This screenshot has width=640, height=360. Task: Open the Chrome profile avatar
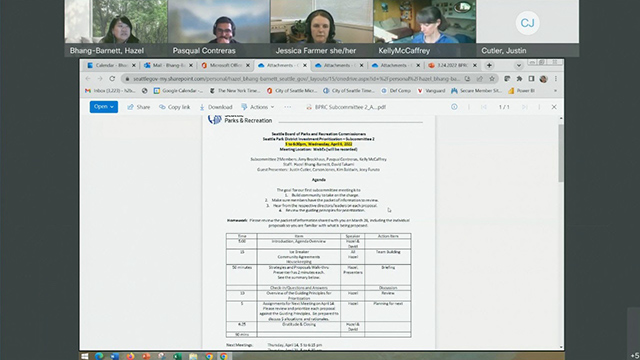(543, 79)
